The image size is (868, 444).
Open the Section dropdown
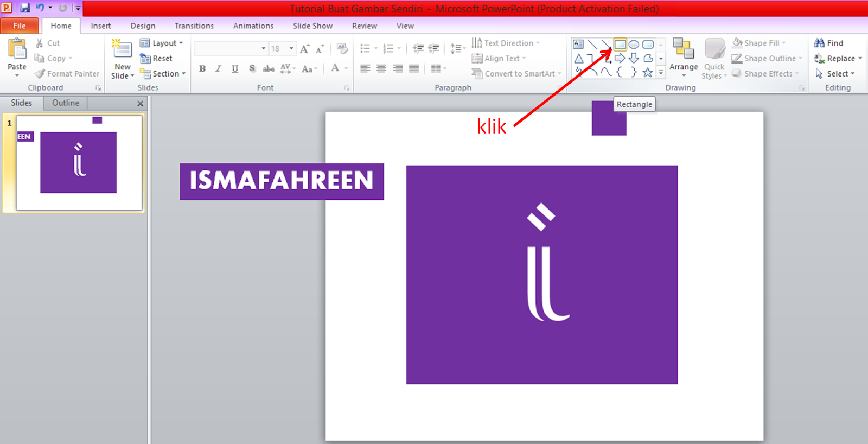163,73
